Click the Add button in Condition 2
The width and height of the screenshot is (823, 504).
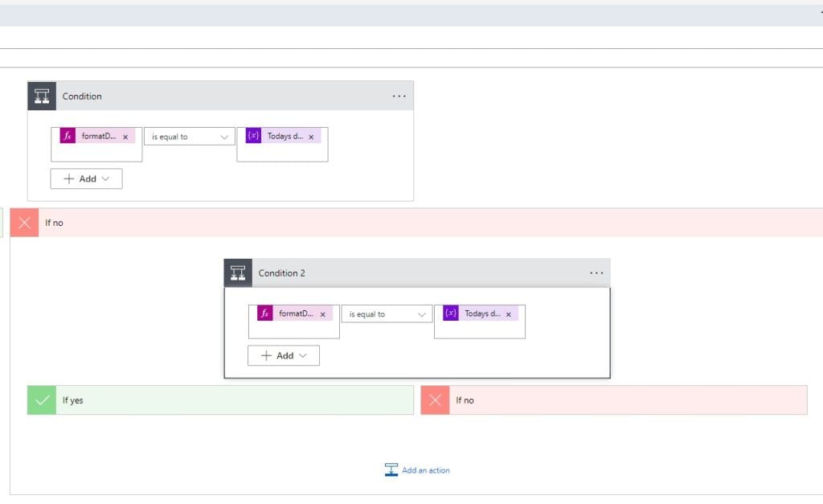pos(284,355)
